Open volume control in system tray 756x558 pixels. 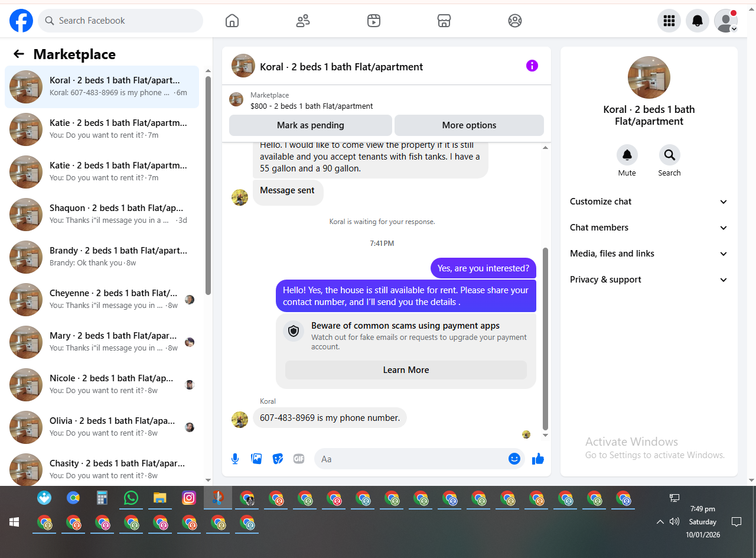pyautogui.click(x=674, y=522)
